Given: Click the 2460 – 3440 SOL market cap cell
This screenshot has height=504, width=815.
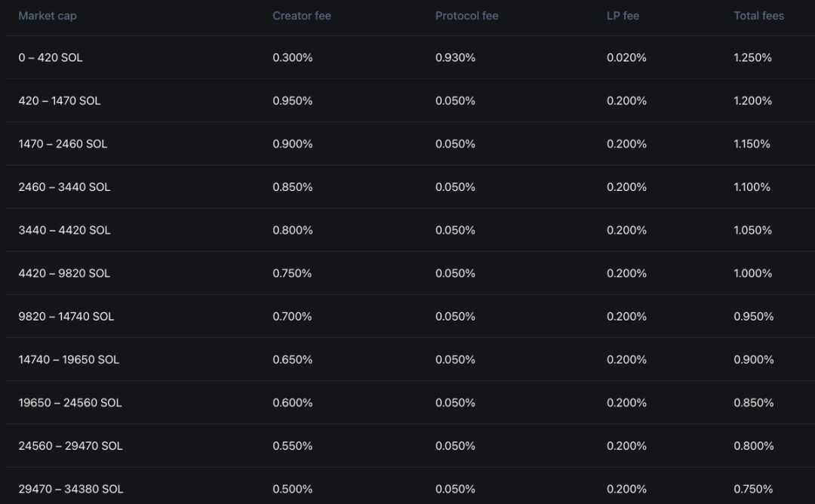Looking at the screenshot, I should point(64,187).
